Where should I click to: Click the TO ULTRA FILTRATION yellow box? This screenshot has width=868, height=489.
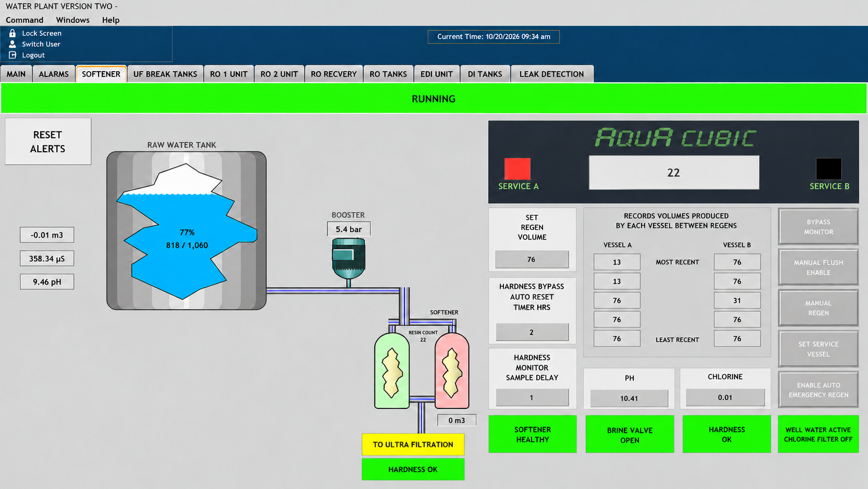pos(413,444)
